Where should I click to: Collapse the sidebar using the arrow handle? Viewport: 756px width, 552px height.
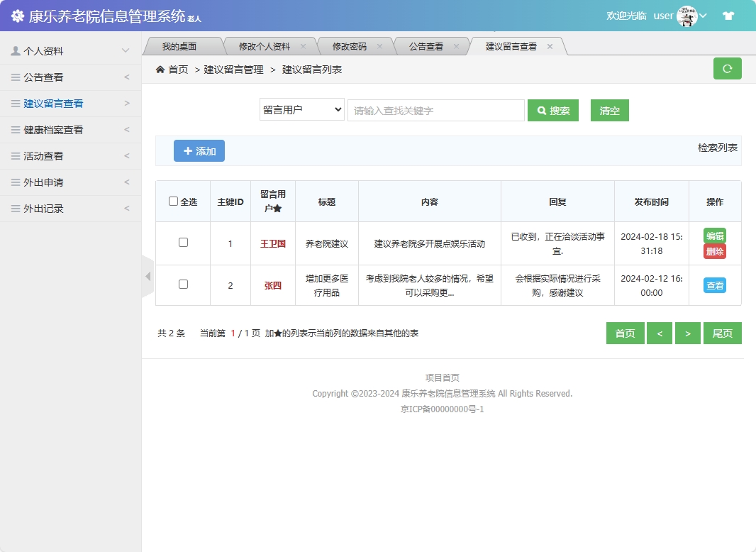tap(148, 276)
